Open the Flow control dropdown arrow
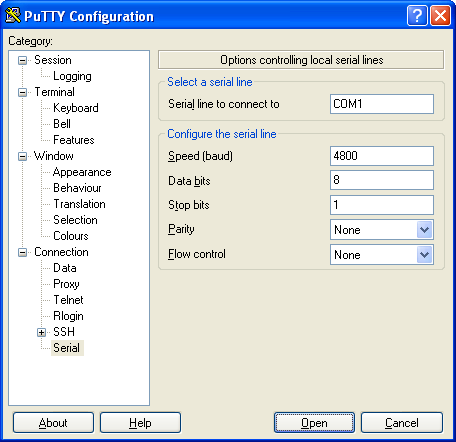Image resolution: width=456 pixels, height=442 pixels. tap(424, 255)
